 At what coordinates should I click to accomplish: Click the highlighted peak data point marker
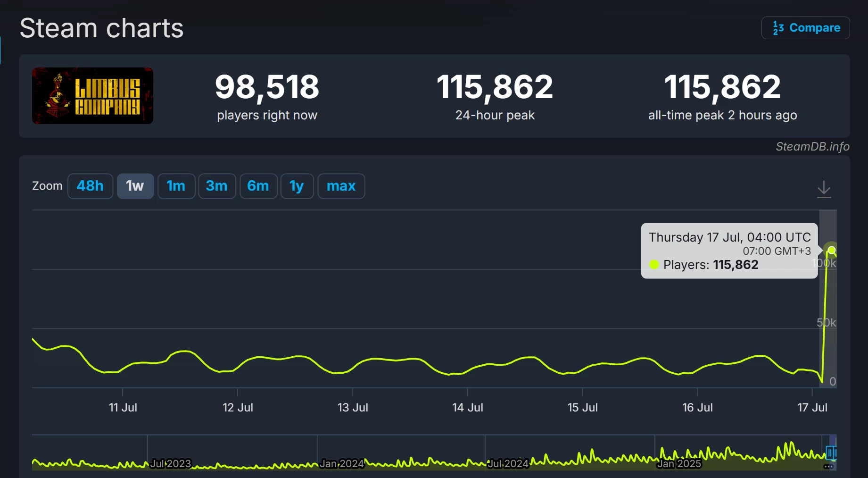832,250
